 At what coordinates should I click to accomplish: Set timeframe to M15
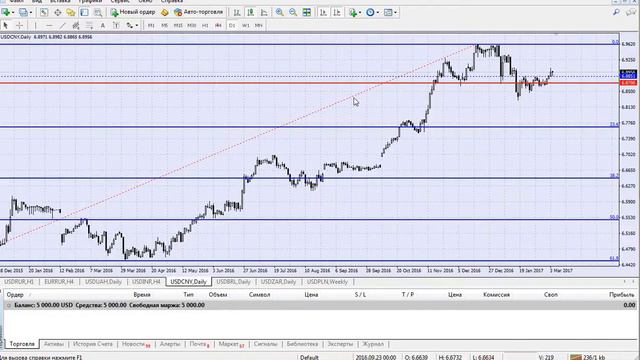tap(178, 25)
